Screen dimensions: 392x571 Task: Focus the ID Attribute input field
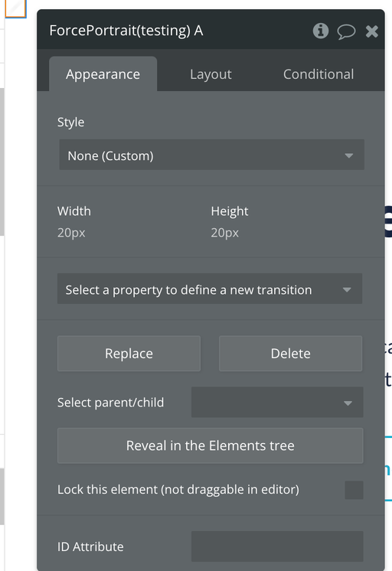[277, 547]
